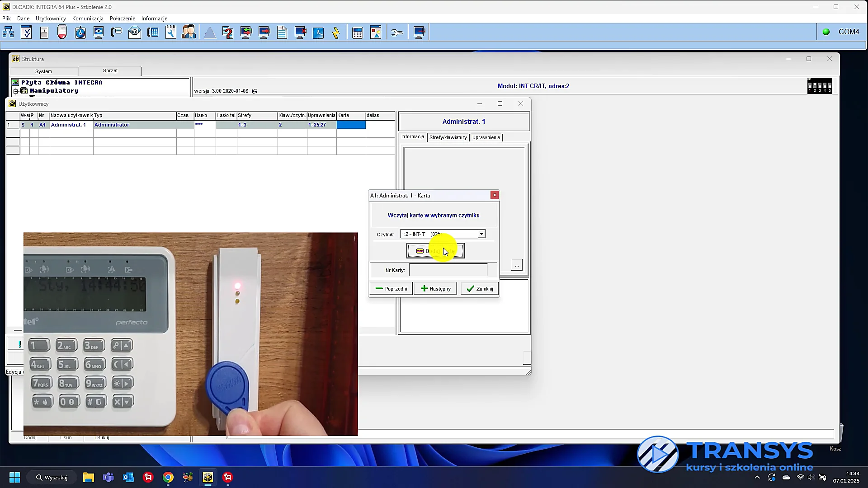Switch to the Sprzęt tab in Struktura
The width and height of the screenshot is (868, 488).
[110, 71]
